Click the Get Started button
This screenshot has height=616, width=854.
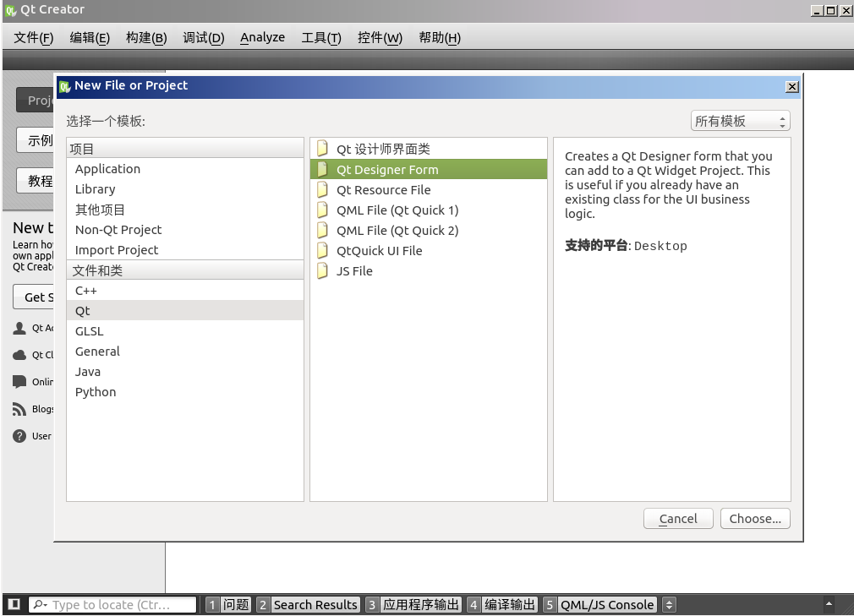(x=35, y=297)
